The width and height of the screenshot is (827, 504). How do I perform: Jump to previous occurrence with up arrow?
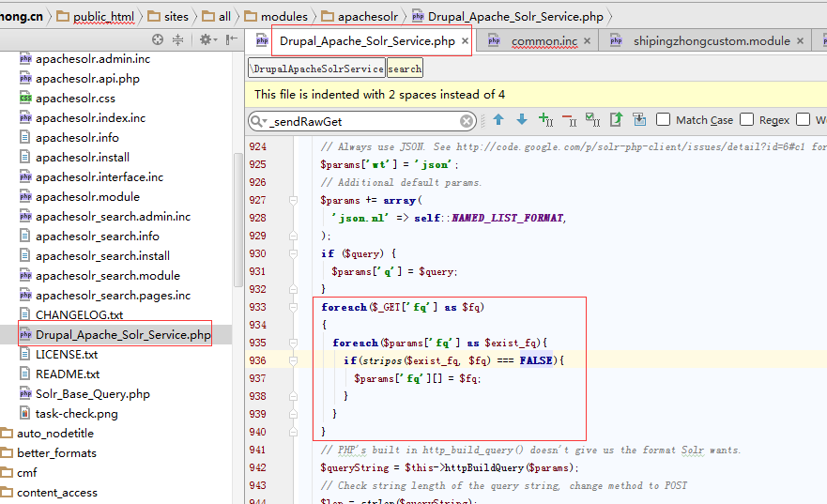coord(498,120)
